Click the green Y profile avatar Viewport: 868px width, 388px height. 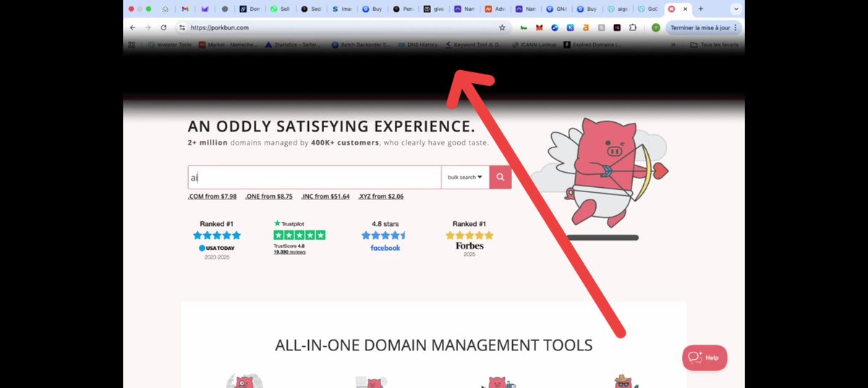655,27
